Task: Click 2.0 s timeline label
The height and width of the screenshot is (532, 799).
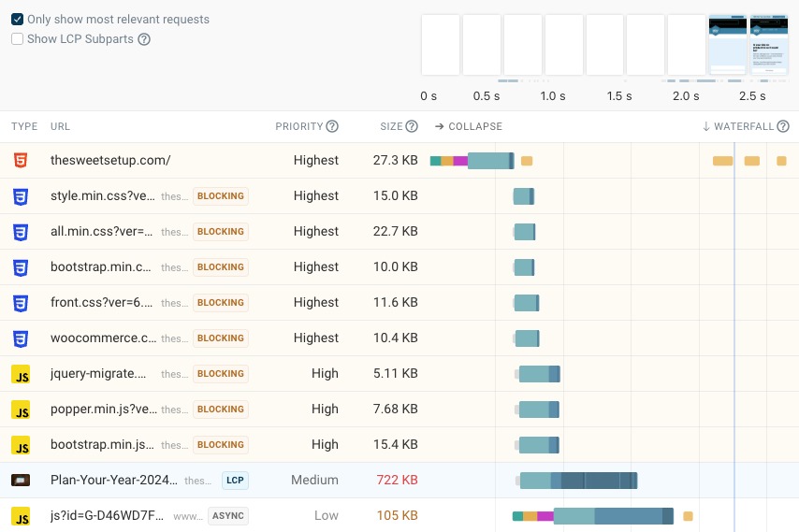Action: [x=686, y=96]
